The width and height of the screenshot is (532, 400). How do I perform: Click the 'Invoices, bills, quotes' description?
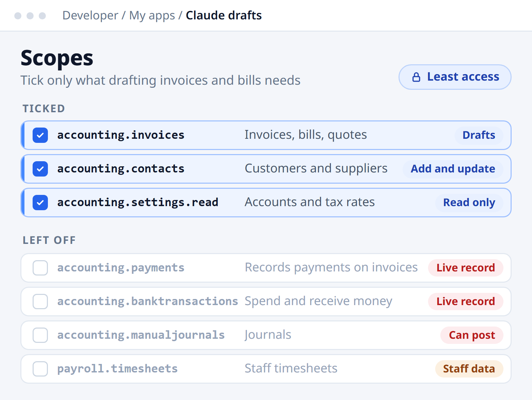tap(306, 135)
